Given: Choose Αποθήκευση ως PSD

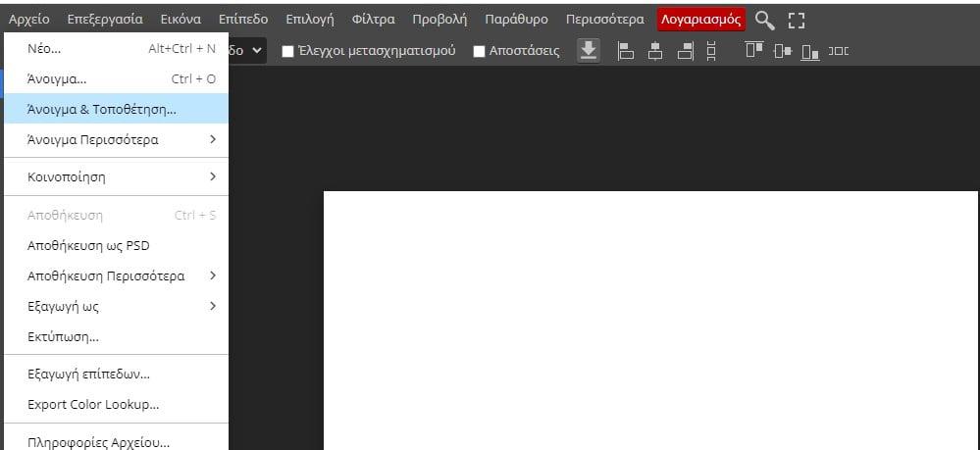Looking at the screenshot, I should click(x=117, y=246).
